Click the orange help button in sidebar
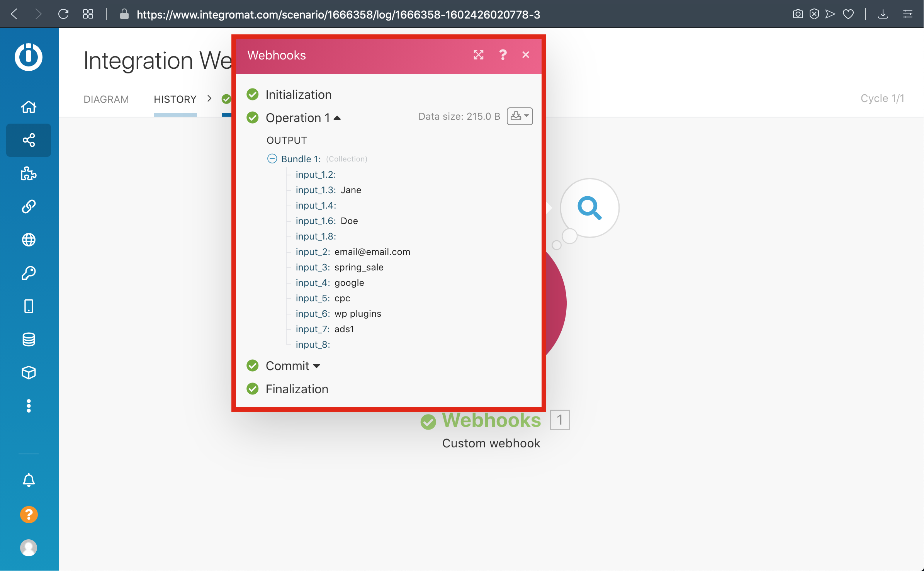The image size is (924, 571). click(29, 514)
